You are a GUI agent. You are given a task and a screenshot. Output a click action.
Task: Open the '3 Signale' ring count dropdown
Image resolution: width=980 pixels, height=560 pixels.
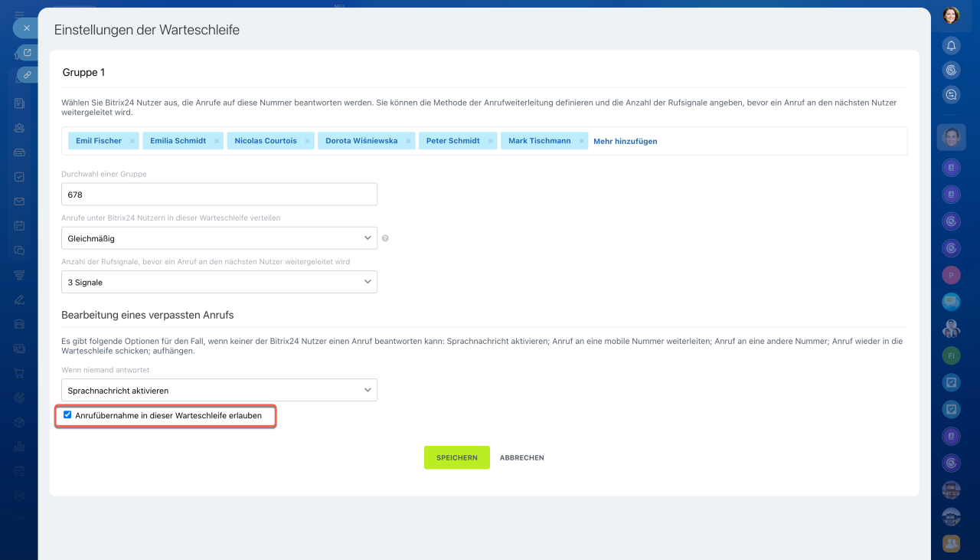219,282
